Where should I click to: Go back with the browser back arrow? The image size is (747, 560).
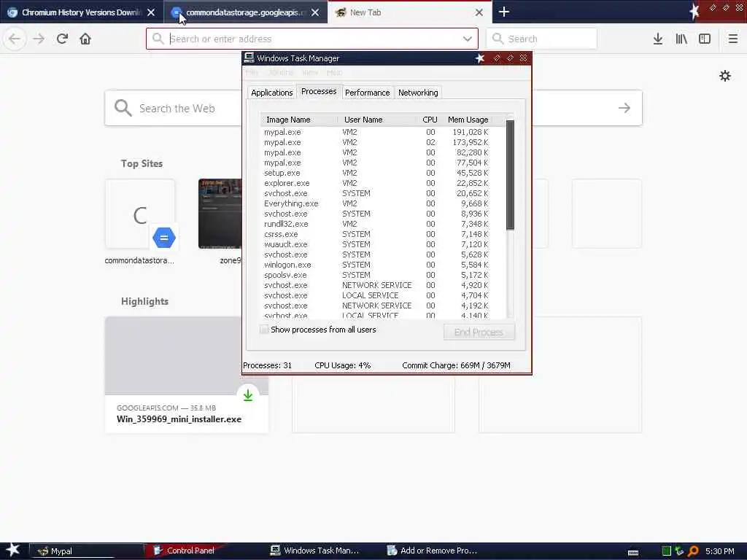point(15,39)
